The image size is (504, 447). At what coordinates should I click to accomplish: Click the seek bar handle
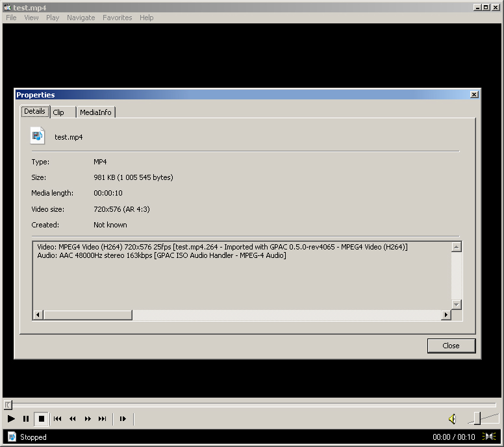[8, 405]
